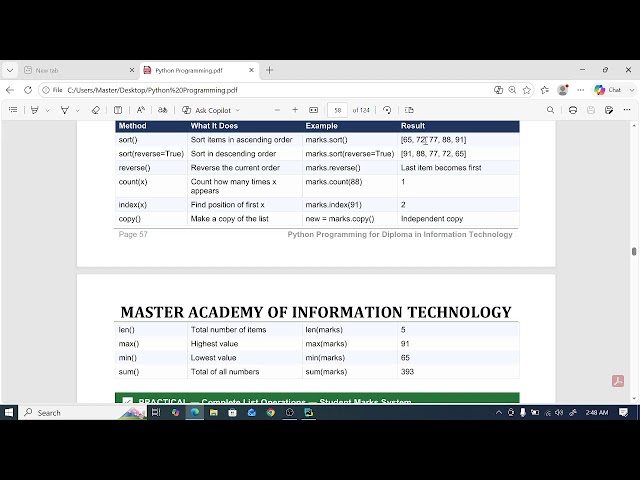Click the Add text box tool
This screenshot has height=480, width=640.
(x=118, y=110)
